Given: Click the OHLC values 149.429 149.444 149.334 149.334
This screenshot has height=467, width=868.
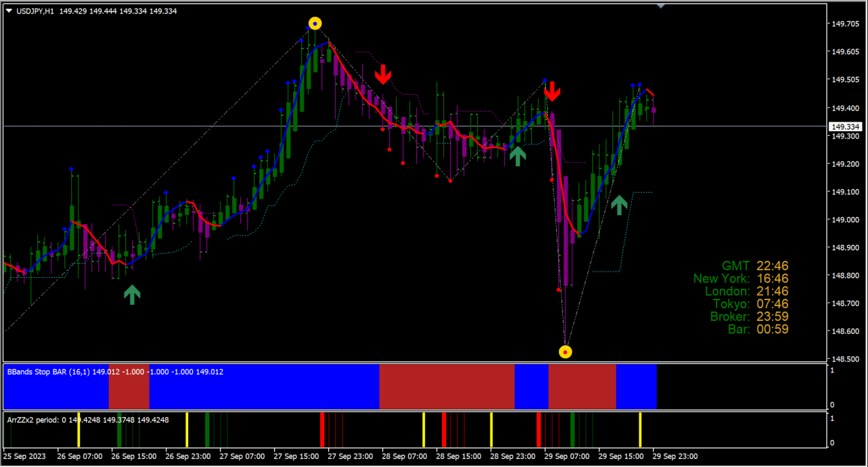Looking at the screenshot, I should (118, 11).
